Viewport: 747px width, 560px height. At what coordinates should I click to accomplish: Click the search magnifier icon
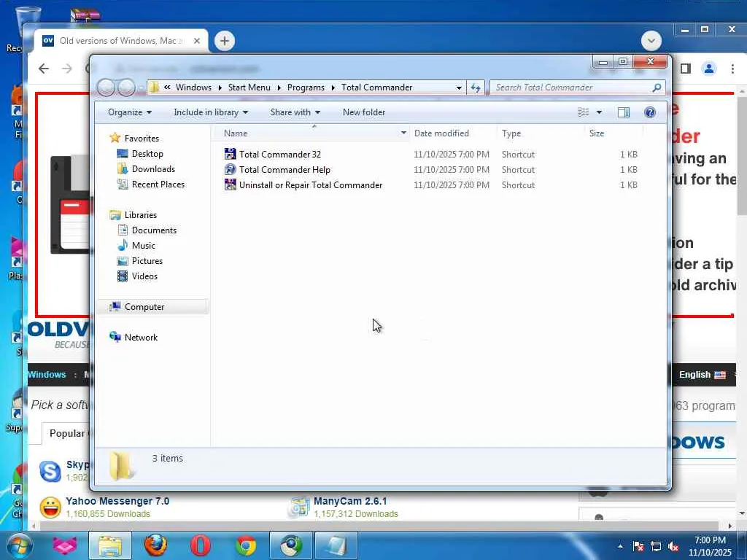[x=657, y=87]
